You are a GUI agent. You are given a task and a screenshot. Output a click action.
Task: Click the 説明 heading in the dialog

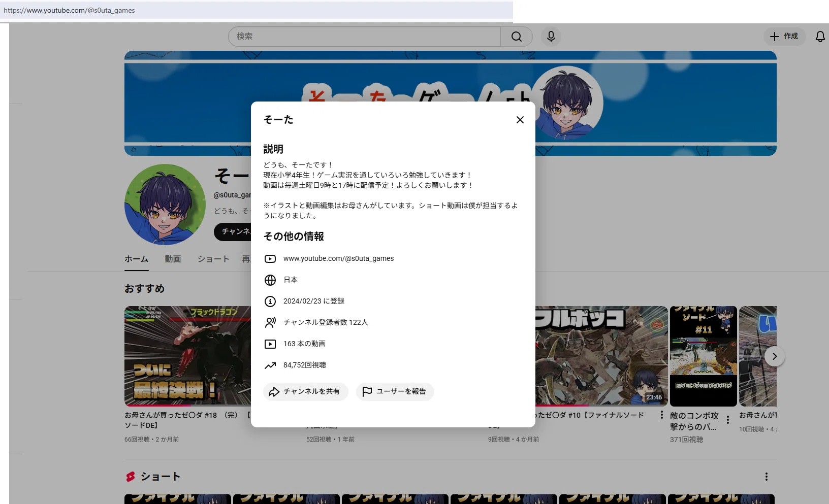(x=273, y=149)
